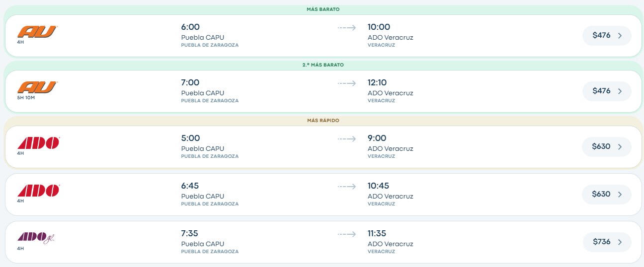This screenshot has width=644, height=267.
Task: Click arrow icon between 5:00 and 9:00
Action: 347,139
